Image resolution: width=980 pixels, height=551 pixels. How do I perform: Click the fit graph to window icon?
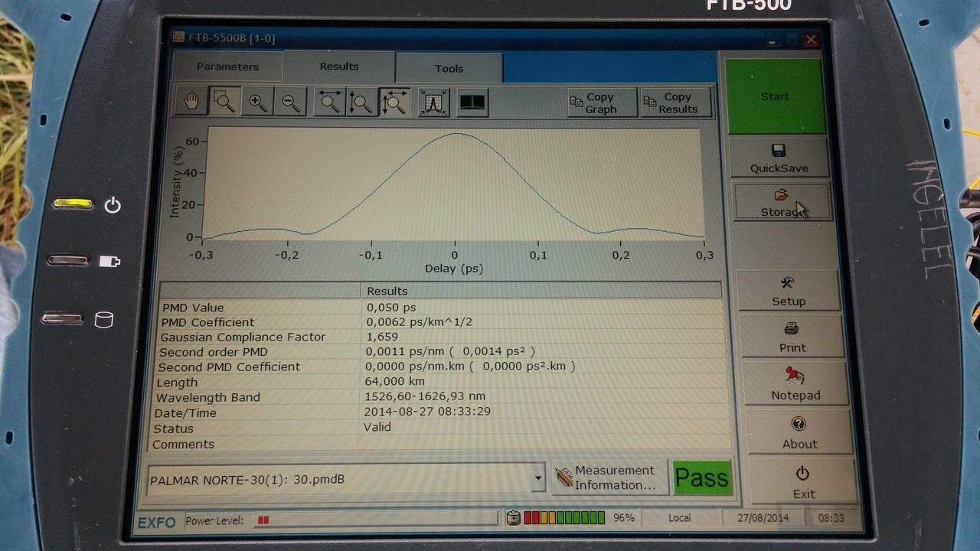pyautogui.click(x=434, y=102)
